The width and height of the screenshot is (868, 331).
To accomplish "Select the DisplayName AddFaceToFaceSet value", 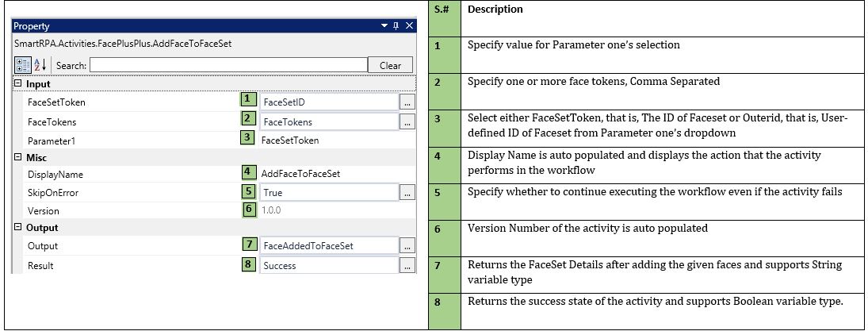I will pos(328,175).
